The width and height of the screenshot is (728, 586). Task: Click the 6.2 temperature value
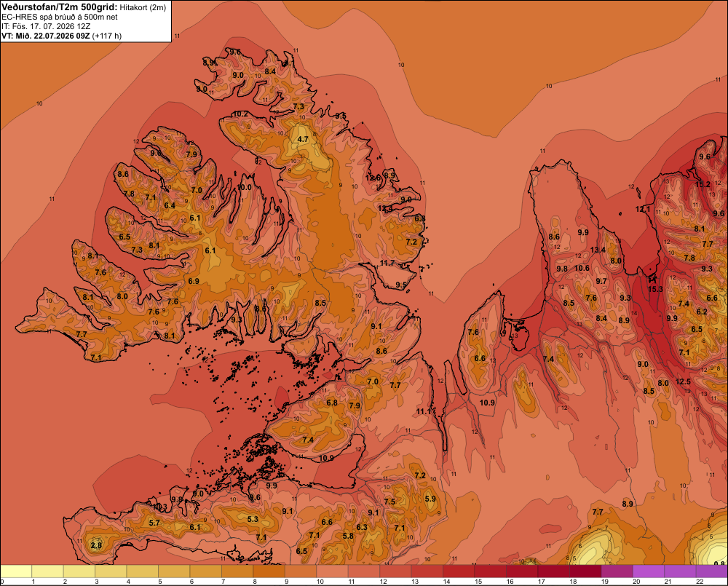(x=702, y=312)
